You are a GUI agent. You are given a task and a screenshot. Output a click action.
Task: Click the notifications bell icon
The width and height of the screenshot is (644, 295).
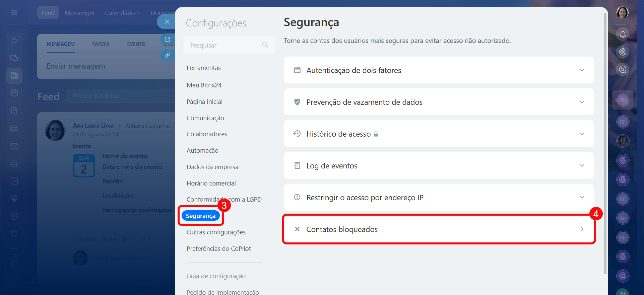623,34
